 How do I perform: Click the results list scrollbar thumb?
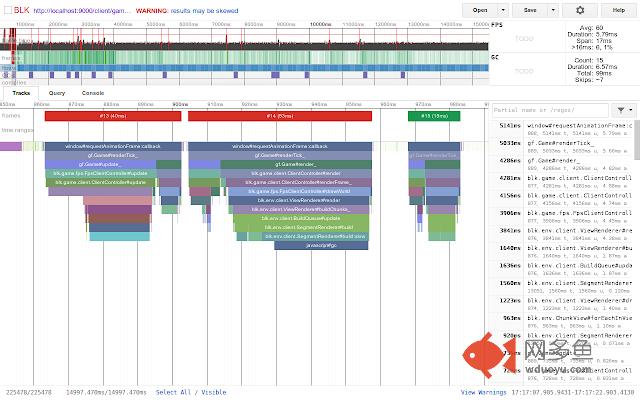(x=637, y=140)
